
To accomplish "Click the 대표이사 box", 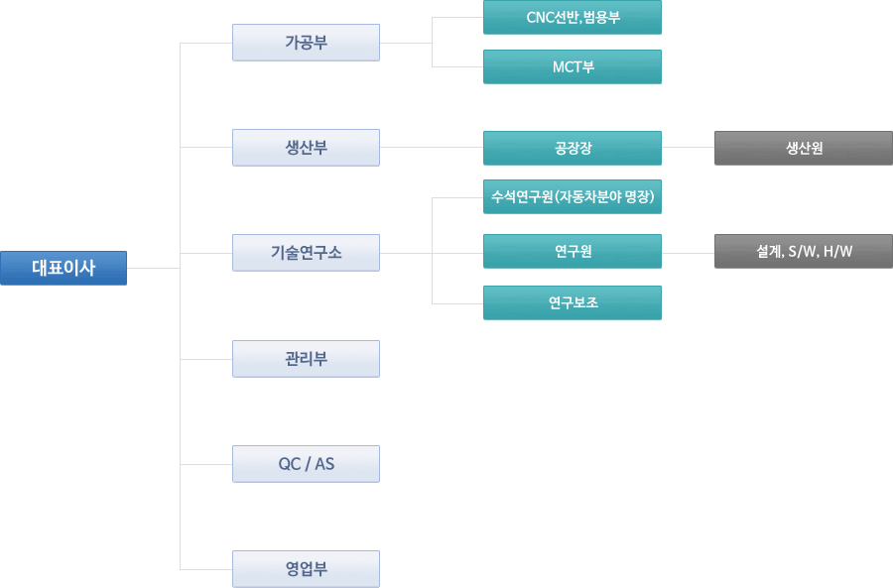I will click(x=64, y=268).
